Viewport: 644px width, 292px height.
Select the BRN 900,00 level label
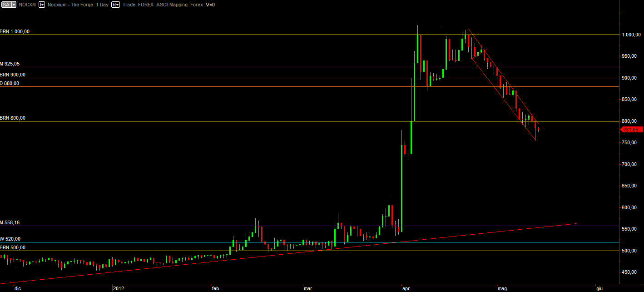(13, 75)
